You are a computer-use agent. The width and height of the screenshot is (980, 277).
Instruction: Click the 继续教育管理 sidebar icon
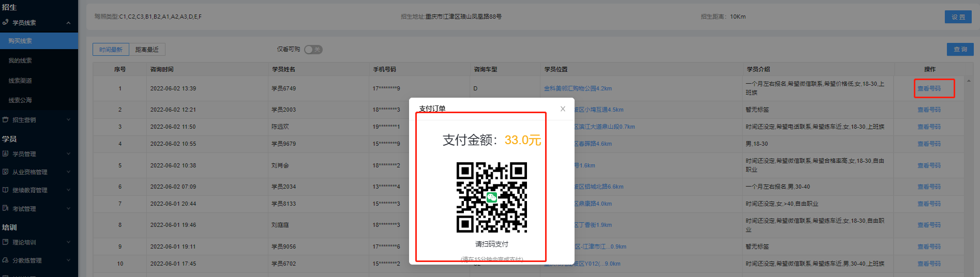point(5,190)
